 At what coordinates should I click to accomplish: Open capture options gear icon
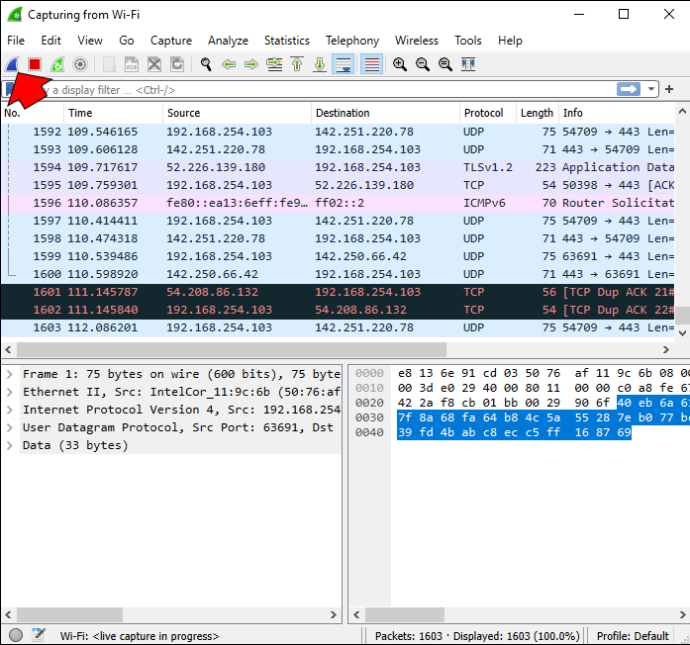tap(80, 65)
